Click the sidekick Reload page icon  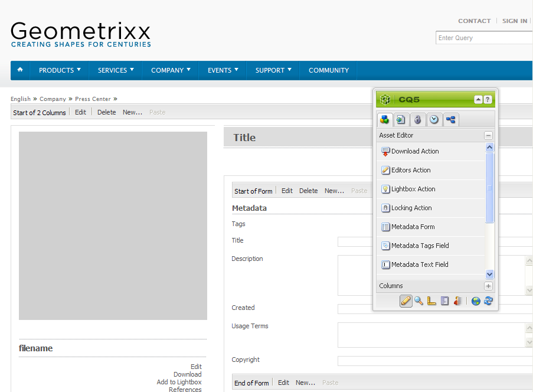[489, 301]
